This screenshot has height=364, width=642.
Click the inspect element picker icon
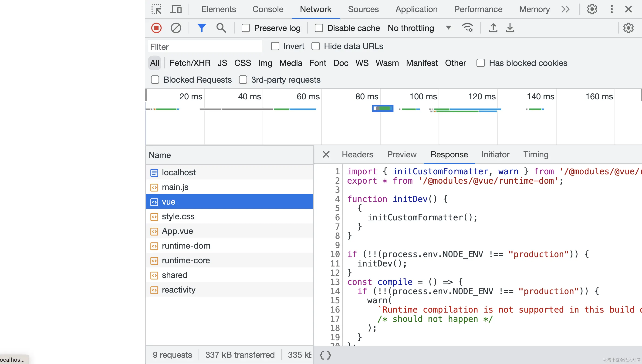click(x=156, y=9)
